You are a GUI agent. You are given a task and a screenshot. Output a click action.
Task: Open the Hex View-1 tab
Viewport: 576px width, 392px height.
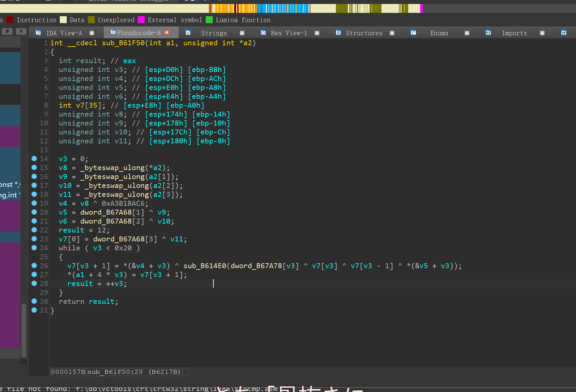coord(289,33)
